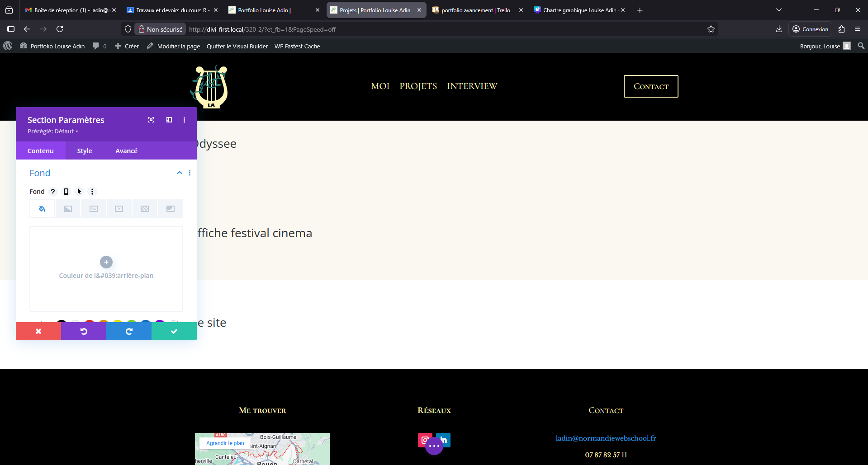Image resolution: width=868 pixels, height=465 pixels.
Task: Save changes with the green checkmark
Action: 174,331
